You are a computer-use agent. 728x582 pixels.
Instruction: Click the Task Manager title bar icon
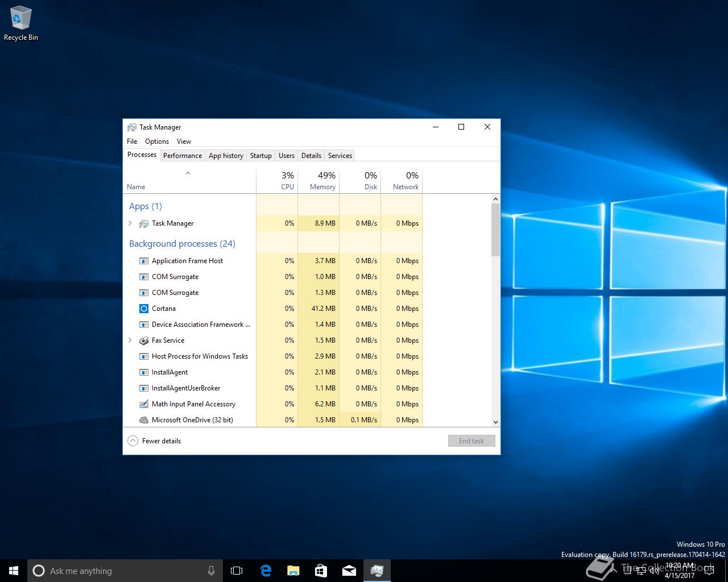[x=132, y=127]
